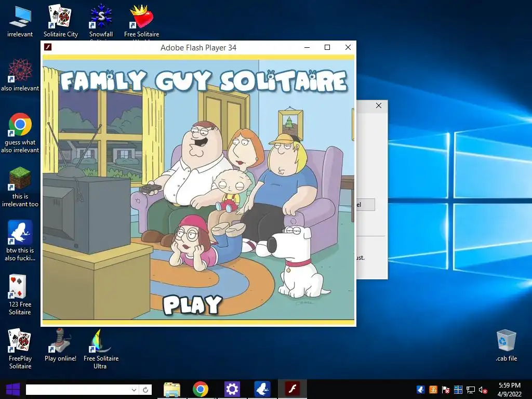Open Chrome shortcut labeled 'guess what also irrelevant'
This screenshot has width=532, height=399.
pyautogui.click(x=20, y=132)
